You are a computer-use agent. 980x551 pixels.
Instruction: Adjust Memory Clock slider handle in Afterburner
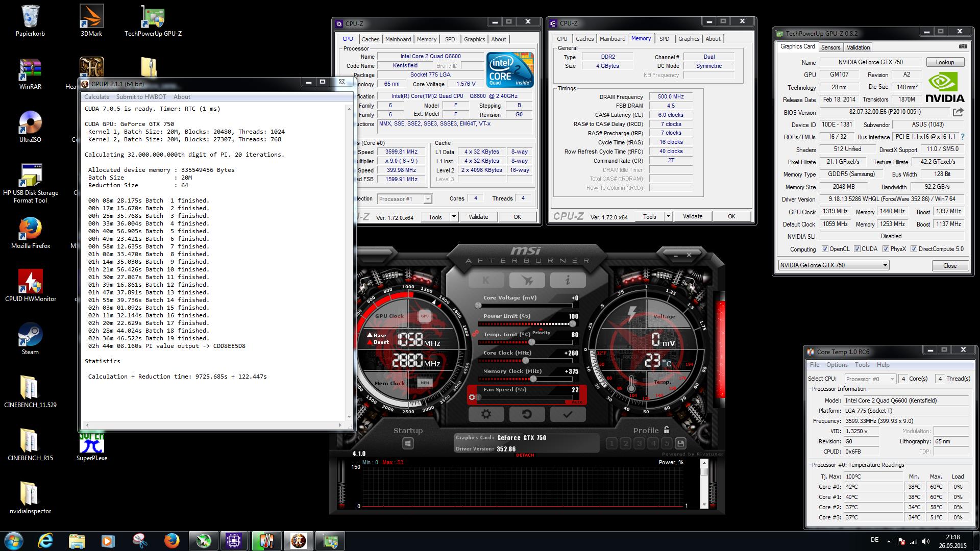click(533, 379)
